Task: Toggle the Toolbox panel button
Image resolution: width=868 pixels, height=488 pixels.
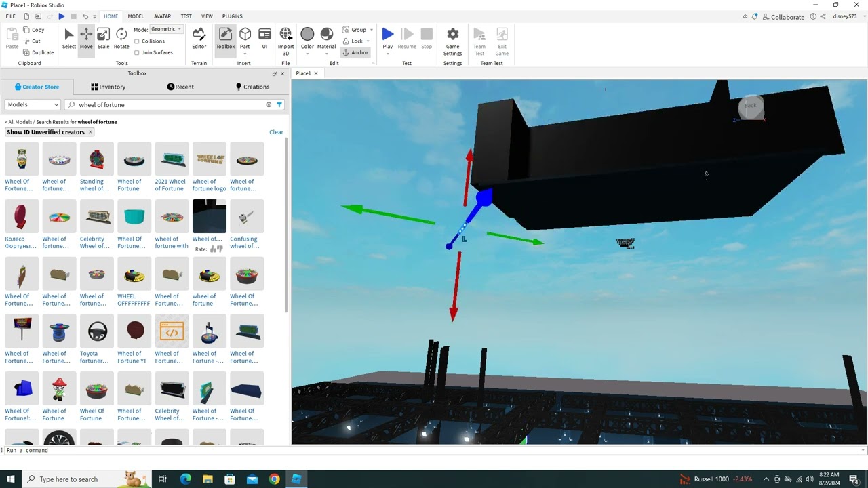Action: pos(225,39)
